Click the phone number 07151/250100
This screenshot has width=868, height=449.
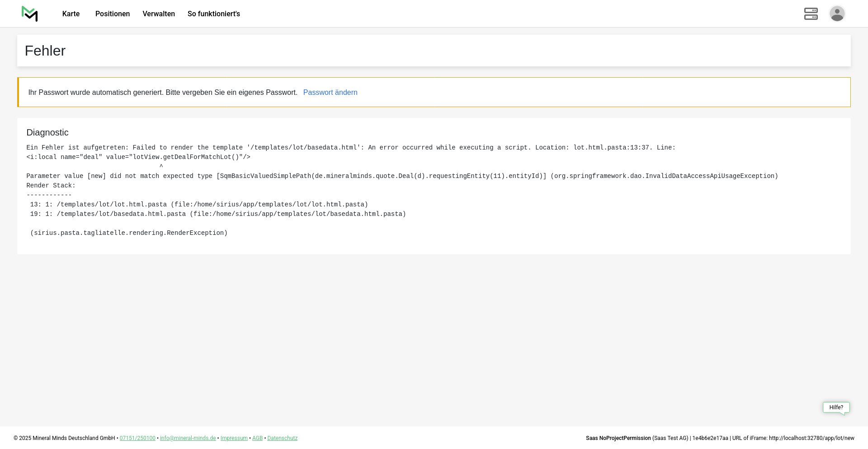pyautogui.click(x=137, y=438)
